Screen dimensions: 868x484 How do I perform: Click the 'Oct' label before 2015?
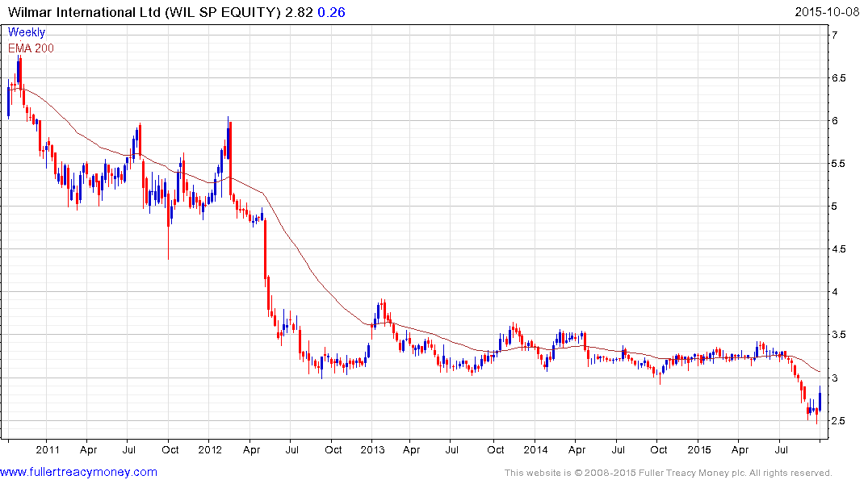coord(658,449)
